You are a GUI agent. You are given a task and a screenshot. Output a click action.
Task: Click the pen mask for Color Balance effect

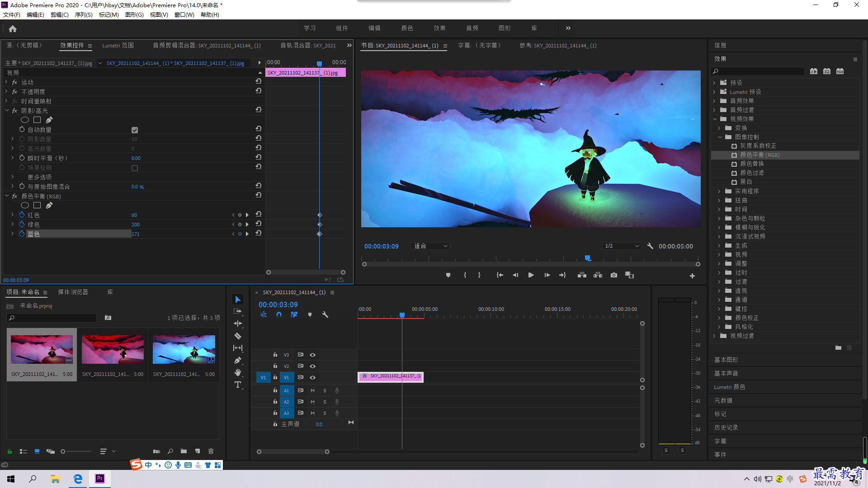point(49,205)
